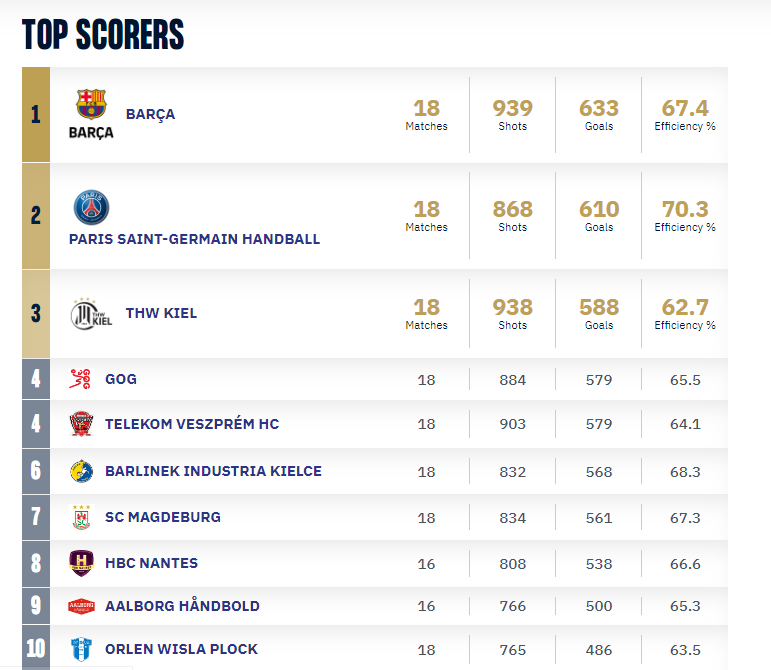Open the BARÇA team name link
771x670 pixels.
tap(150, 114)
